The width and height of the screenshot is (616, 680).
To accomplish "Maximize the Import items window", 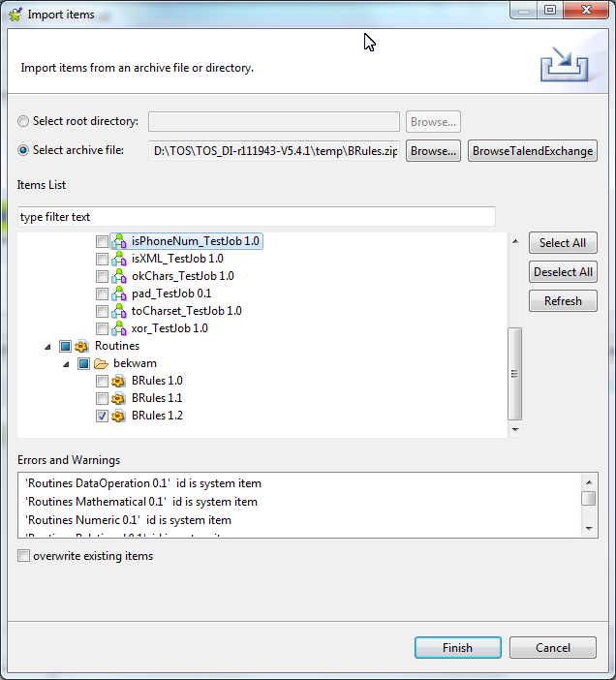I will pos(550,10).
